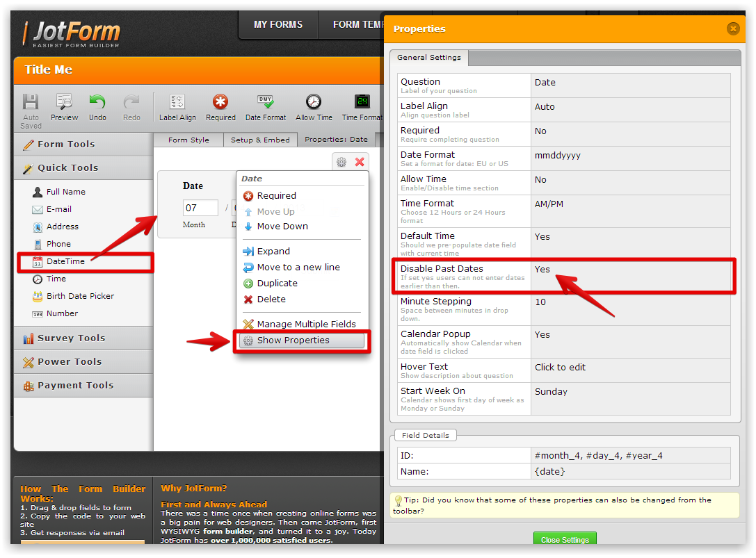The height and width of the screenshot is (558, 756).
Task: Click the Time Format toolbar icon
Action: 362,101
